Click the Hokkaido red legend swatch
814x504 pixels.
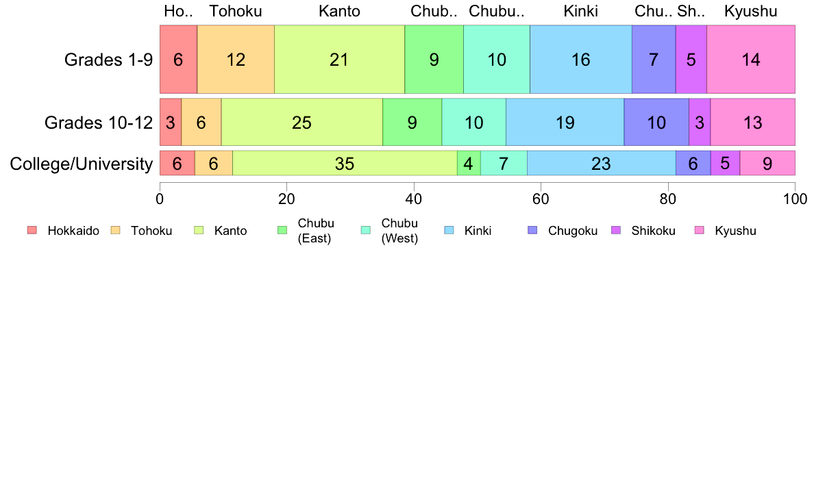click(x=32, y=231)
